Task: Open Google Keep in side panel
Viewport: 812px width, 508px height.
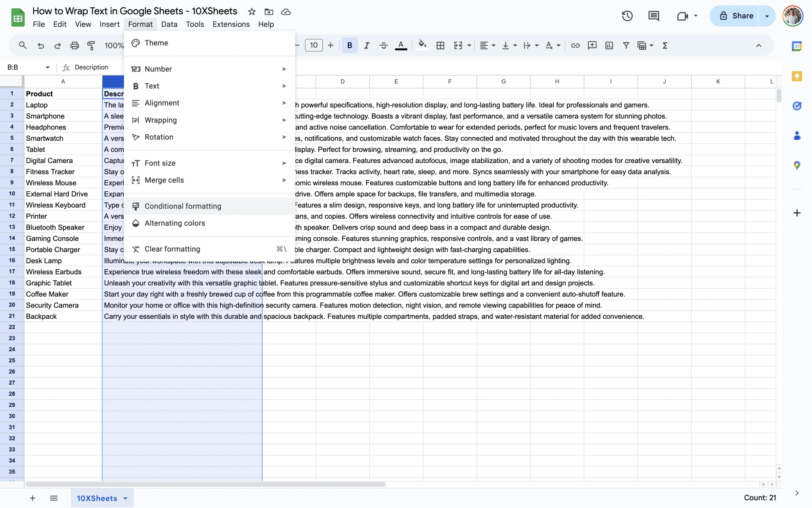Action: click(x=797, y=76)
